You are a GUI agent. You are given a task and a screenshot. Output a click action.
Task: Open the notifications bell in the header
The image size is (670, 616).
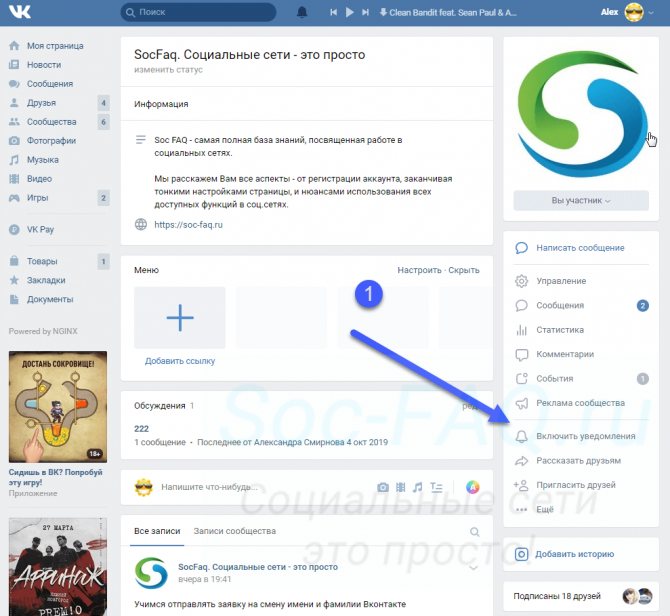(x=302, y=12)
